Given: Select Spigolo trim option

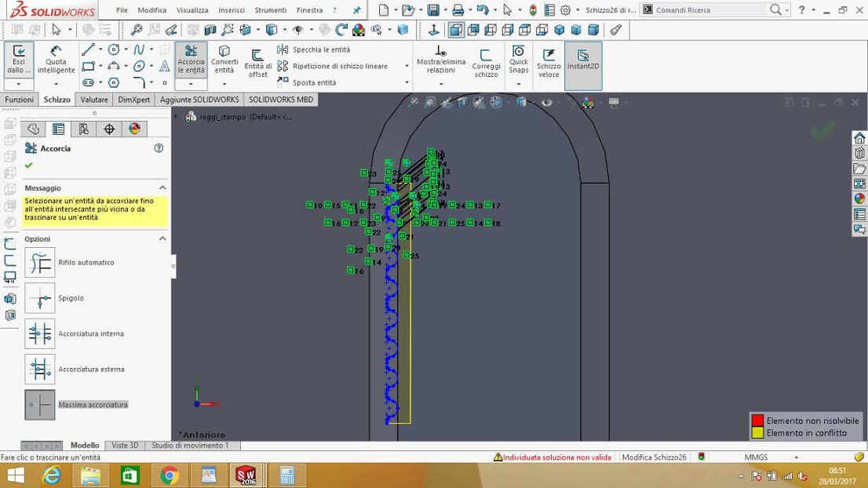Looking at the screenshot, I should tap(40, 298).
